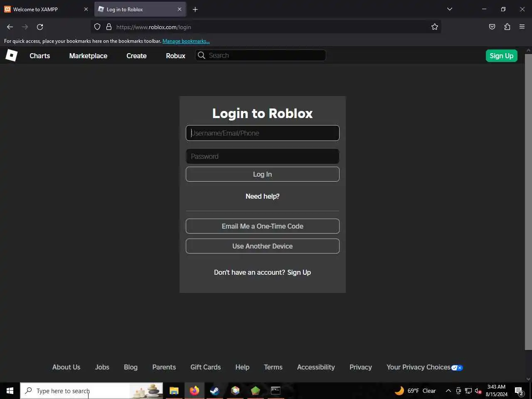Open Help footer link
The height and width of the screenshot is (399, 532).
pos(242,367)
